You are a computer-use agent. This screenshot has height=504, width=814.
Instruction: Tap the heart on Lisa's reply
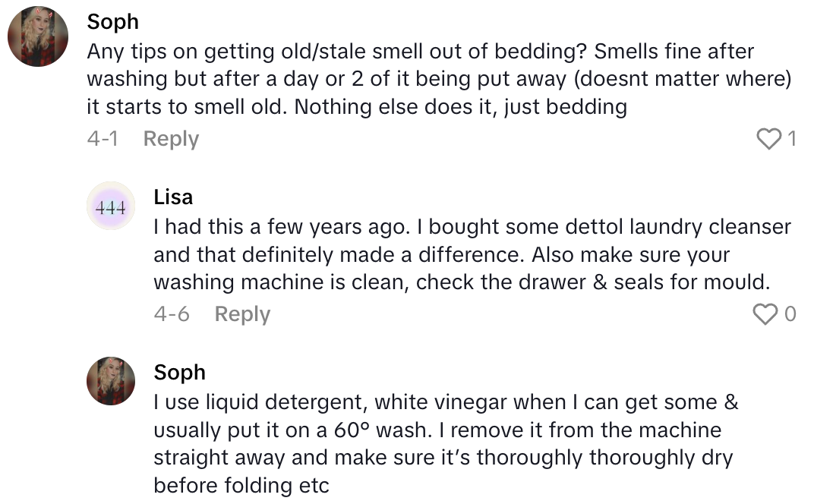click(x=765, y=314)
